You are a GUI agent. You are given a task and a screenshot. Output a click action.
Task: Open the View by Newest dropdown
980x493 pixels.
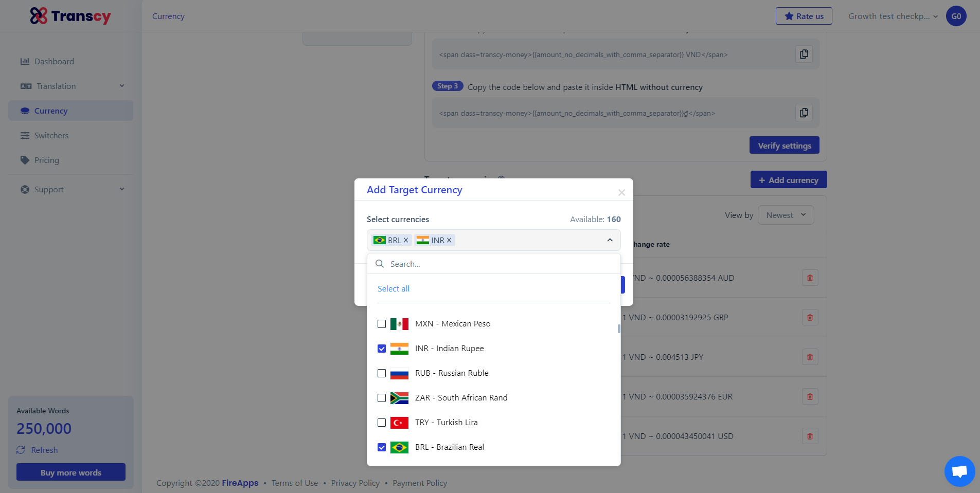[786, 215]
